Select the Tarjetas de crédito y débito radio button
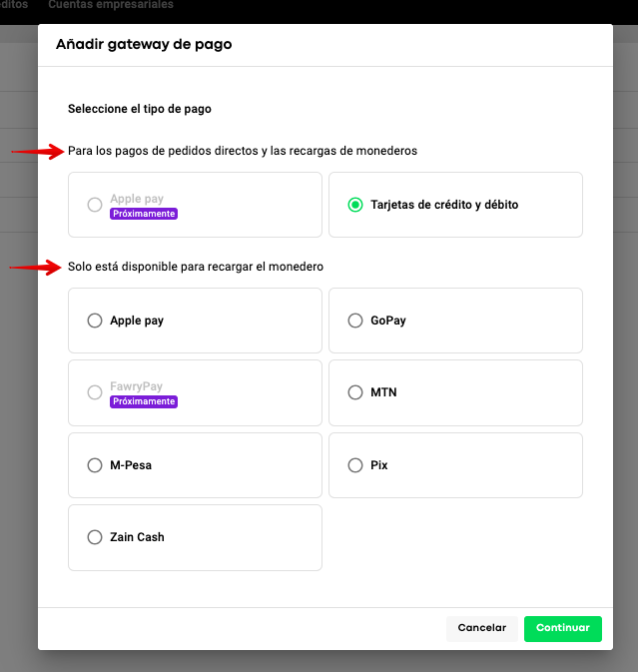This screenshot has height=672, width=638. (x=354, y=205)
